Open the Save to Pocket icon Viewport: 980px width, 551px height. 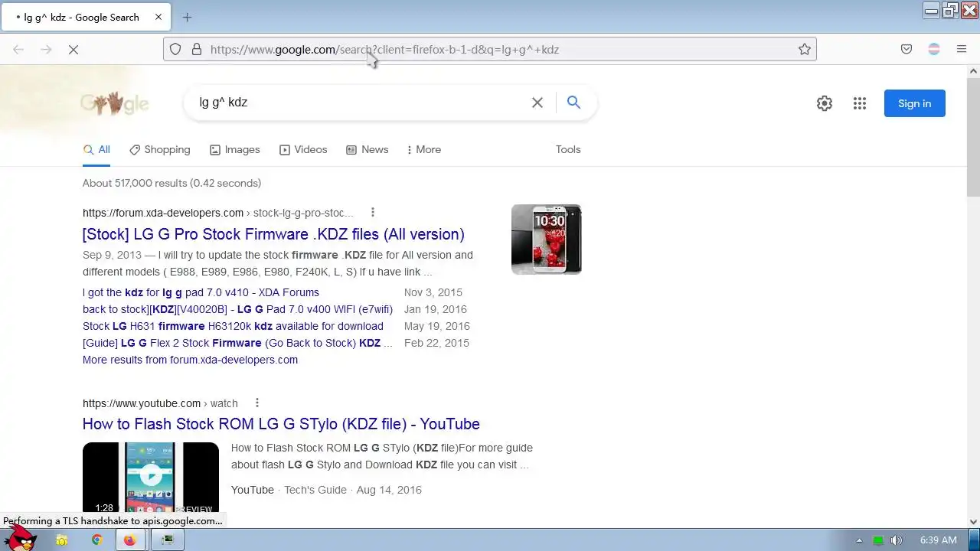click(906, 49)
